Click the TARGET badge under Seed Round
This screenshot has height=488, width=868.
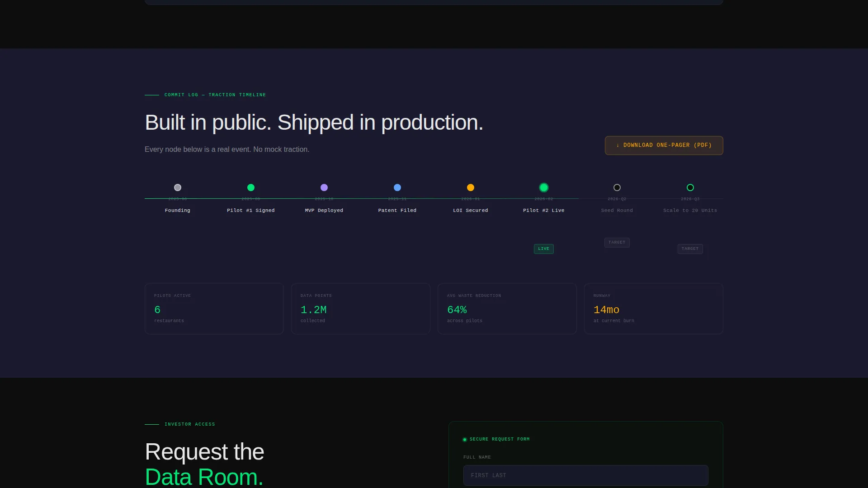[617, 243]
